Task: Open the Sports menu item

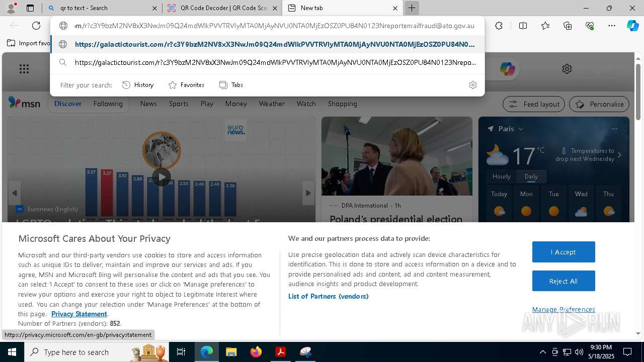Action: pos(179,104)
